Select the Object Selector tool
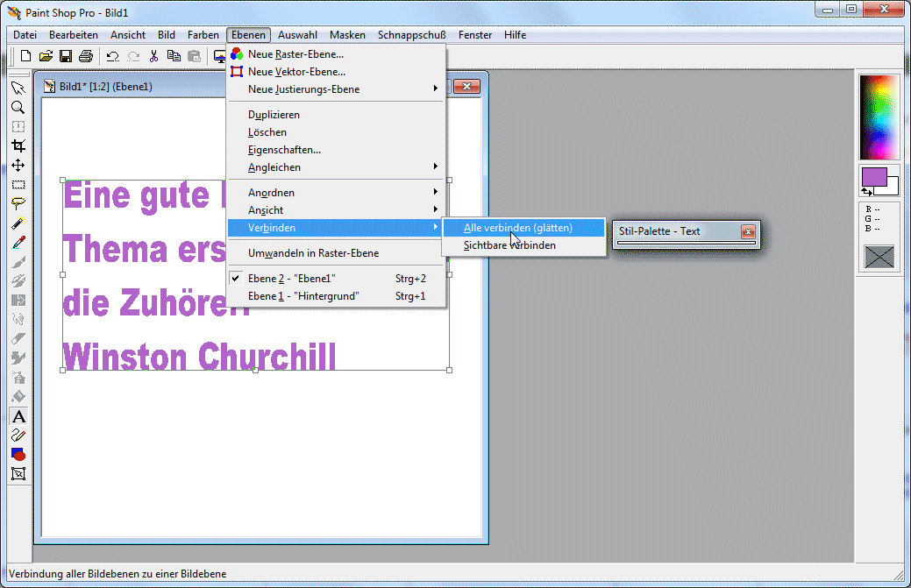Viewport: 911px width, 588px height. (x=18, y=474)
